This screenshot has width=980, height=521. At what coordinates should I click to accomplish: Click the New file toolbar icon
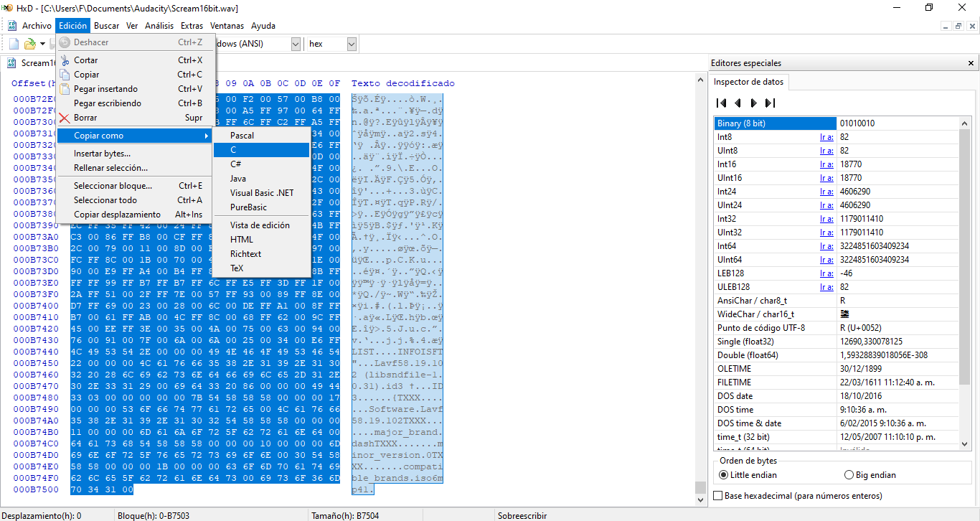point(14,44)
